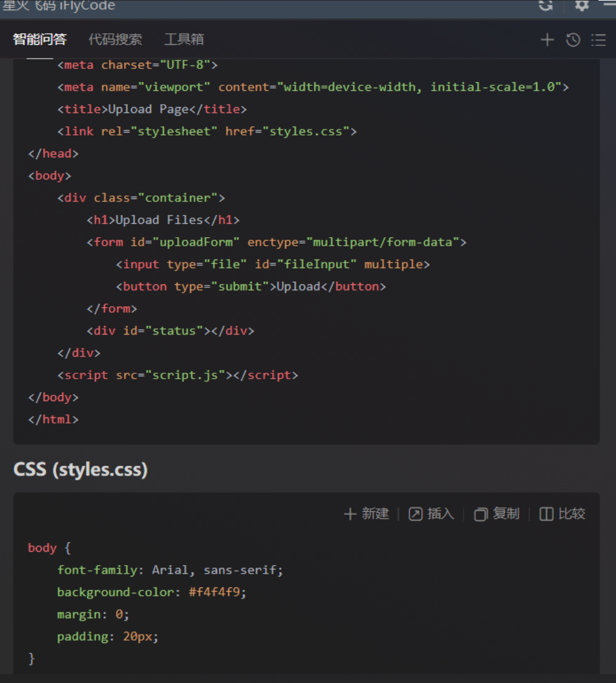Click the closing </head> tag
The image size is (616, 683).
[53, 154]
